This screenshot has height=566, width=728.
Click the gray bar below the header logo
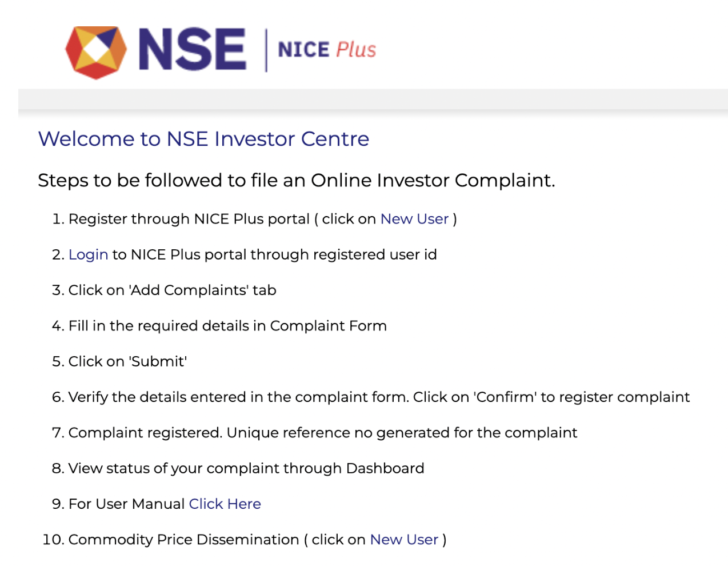pyautogui.click(x=373, y=98)
